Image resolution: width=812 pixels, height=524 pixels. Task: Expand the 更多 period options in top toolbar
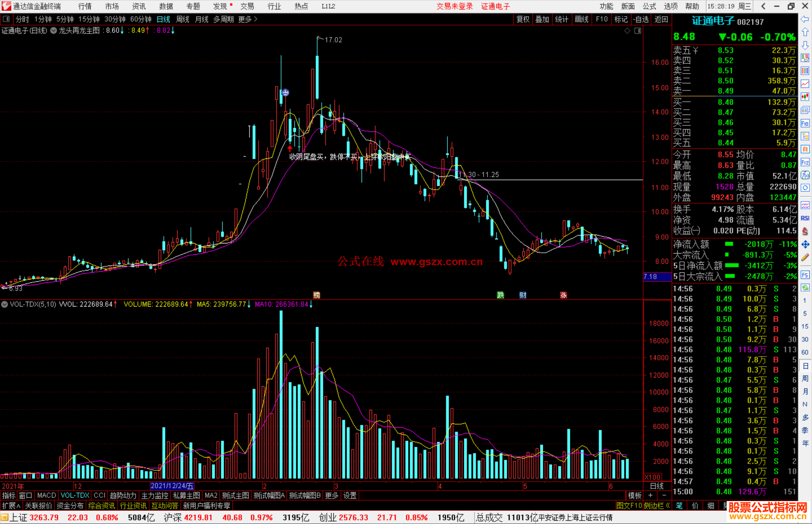(248, 19)
